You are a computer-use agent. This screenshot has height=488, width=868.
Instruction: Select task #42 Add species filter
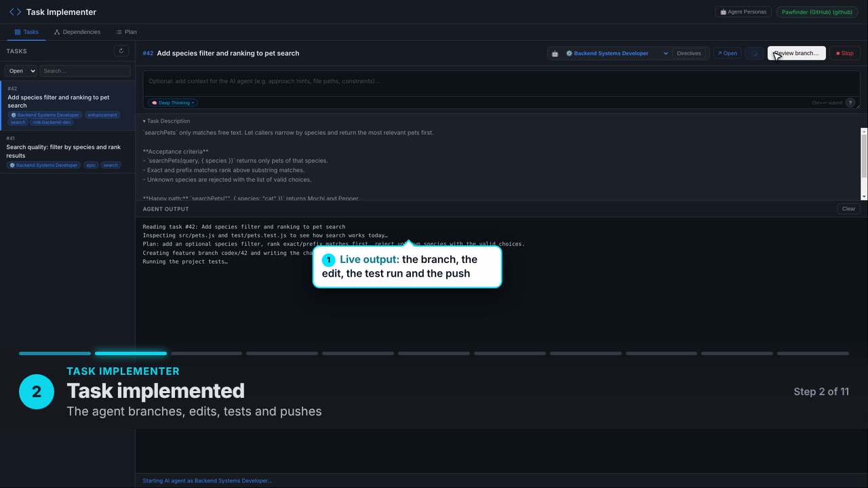click(68, 106)
